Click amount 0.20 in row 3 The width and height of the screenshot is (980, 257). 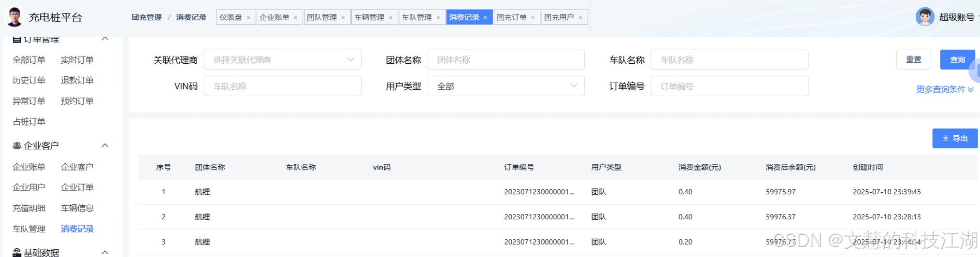pos(685,242)
